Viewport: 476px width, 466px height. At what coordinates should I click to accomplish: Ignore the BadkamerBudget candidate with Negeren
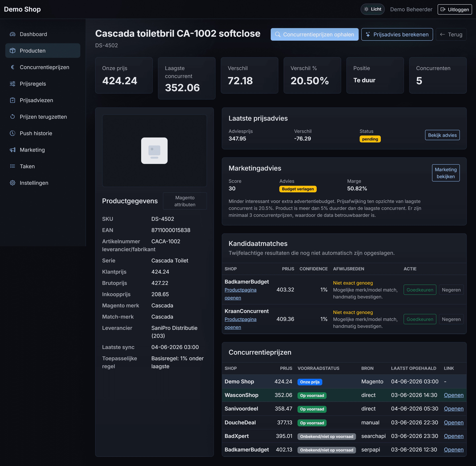[x=451, y=290]
